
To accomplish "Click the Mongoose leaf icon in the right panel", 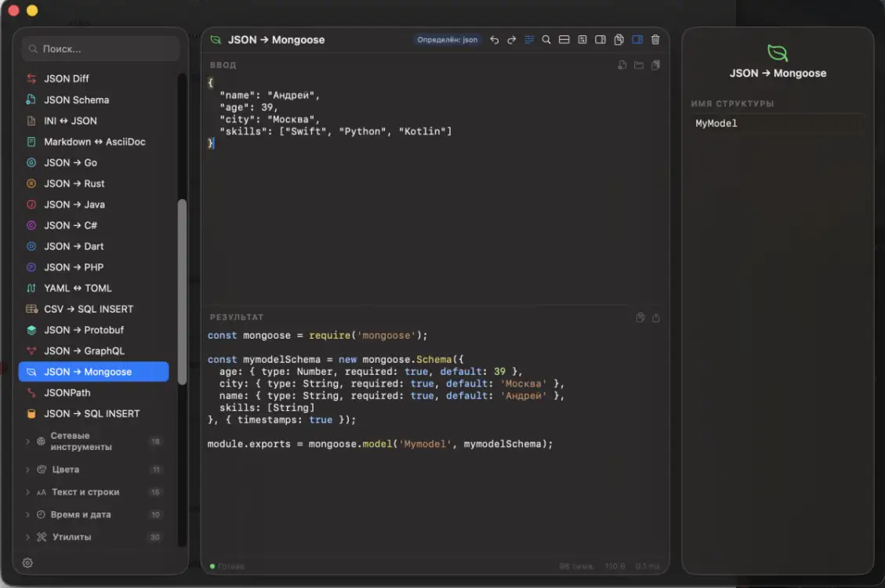I will pyautogui.click(x=777, y=53).
